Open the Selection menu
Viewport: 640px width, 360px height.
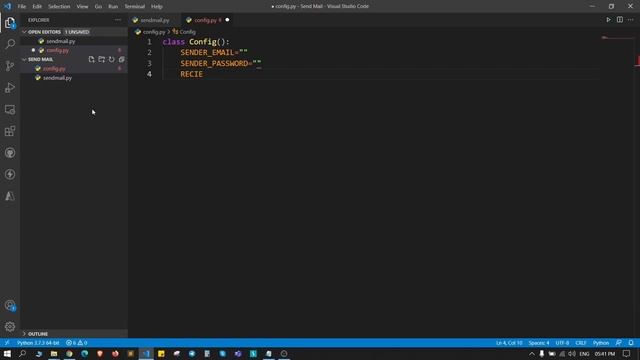(x=59, y=7)
